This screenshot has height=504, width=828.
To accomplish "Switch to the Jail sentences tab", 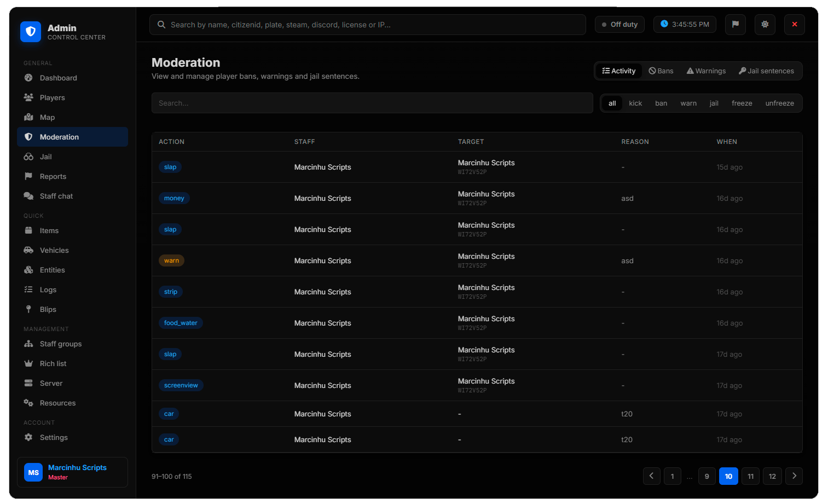I will [x=766, y=71].
